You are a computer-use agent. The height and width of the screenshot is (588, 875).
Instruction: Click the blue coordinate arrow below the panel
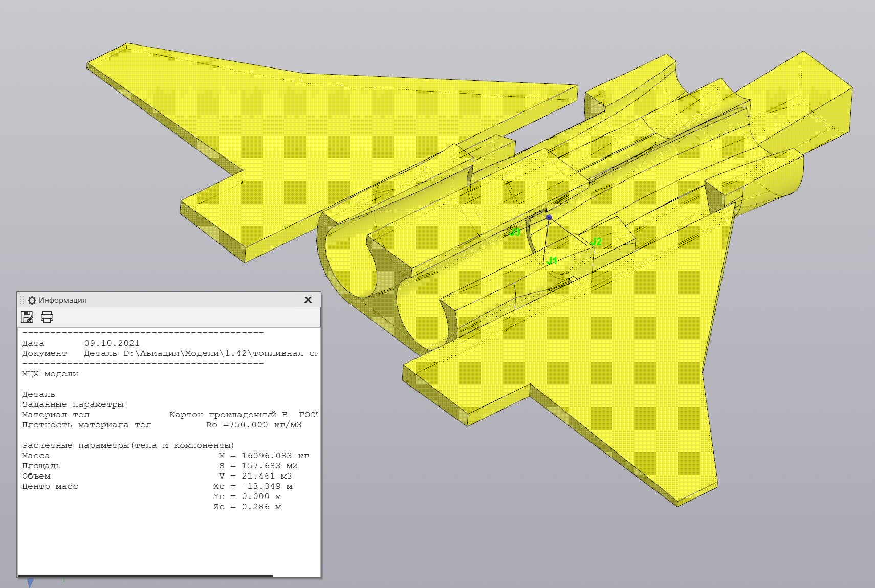[30, 582]
